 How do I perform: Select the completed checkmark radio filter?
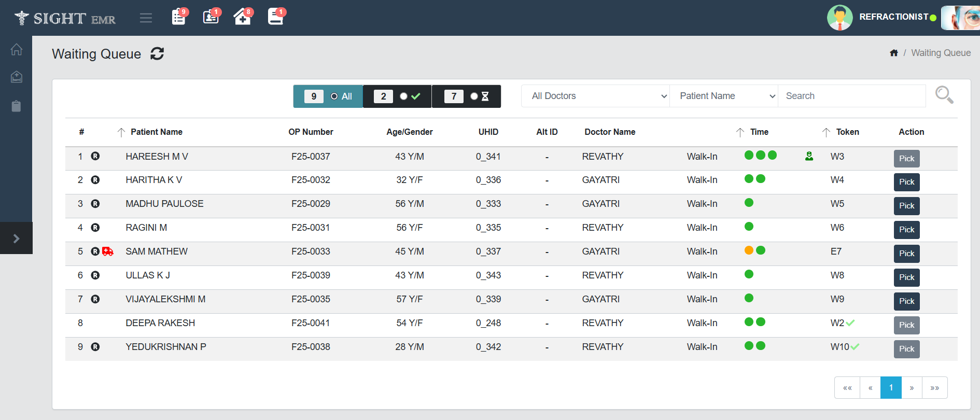(403, 96)
